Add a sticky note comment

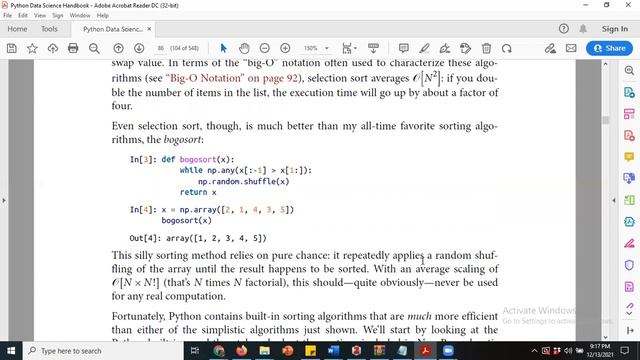404,49
